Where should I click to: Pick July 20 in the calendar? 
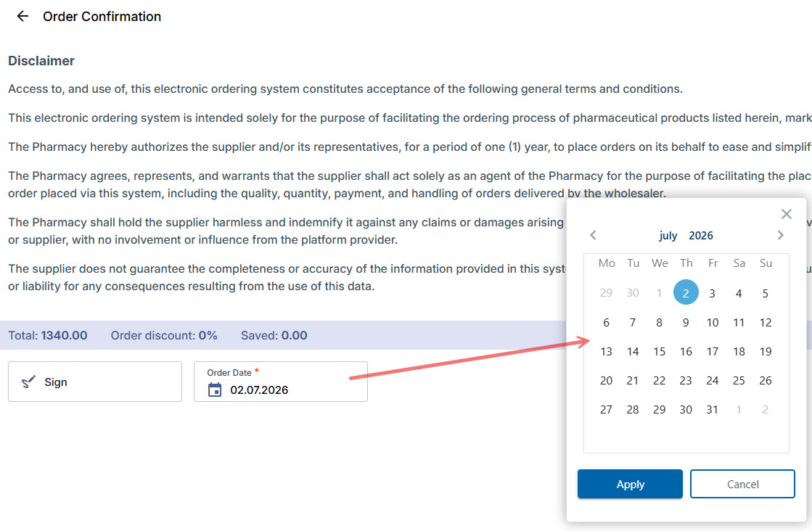pos(606,381)
